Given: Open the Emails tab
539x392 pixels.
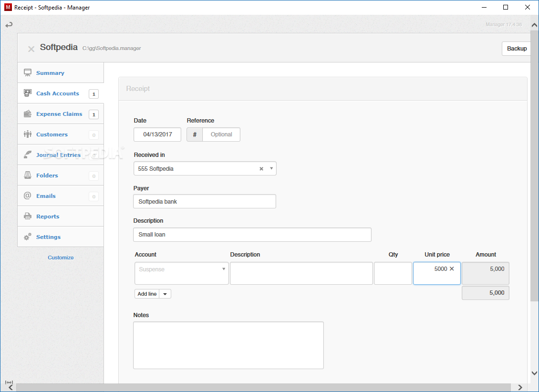Looking at the screenshot, I should 61,196.
